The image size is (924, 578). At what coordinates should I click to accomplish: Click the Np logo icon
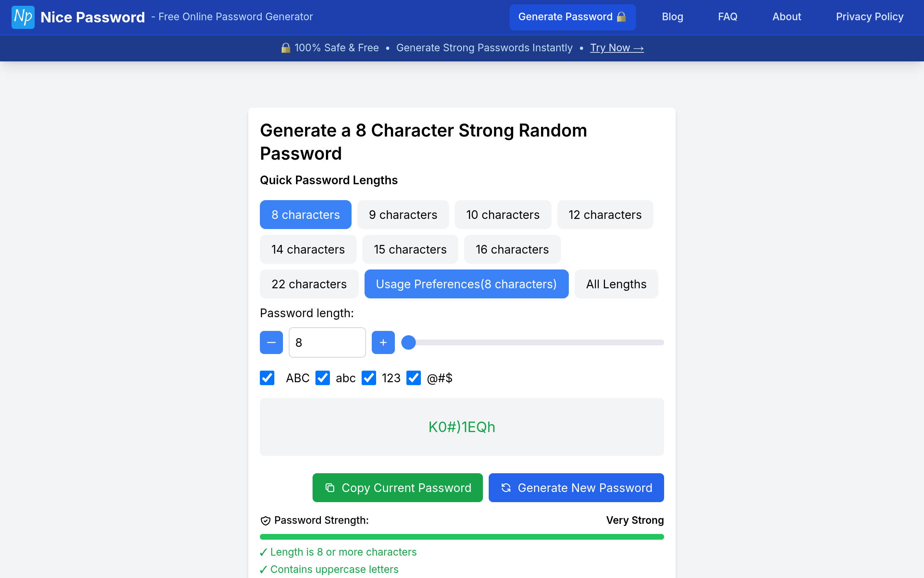click(x=23, y=17)
